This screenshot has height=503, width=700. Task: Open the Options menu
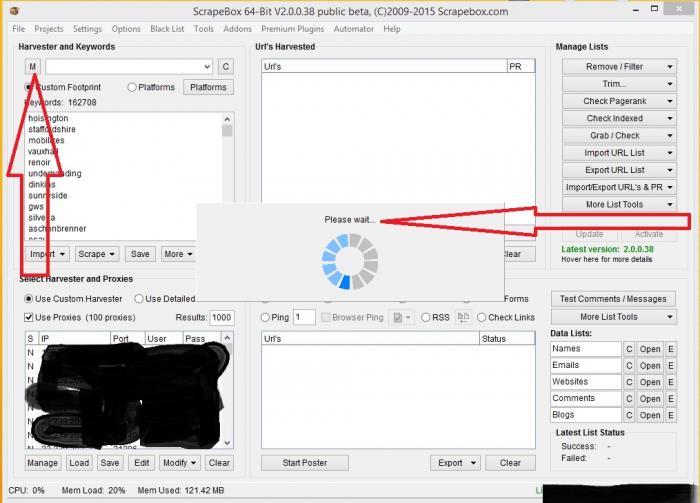point(126,29)
